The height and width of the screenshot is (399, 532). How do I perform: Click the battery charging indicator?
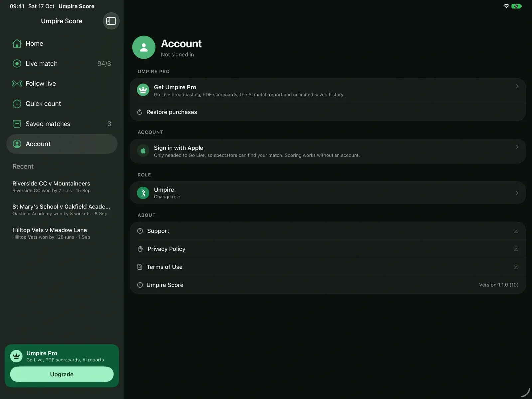click(x=516, y=6)
